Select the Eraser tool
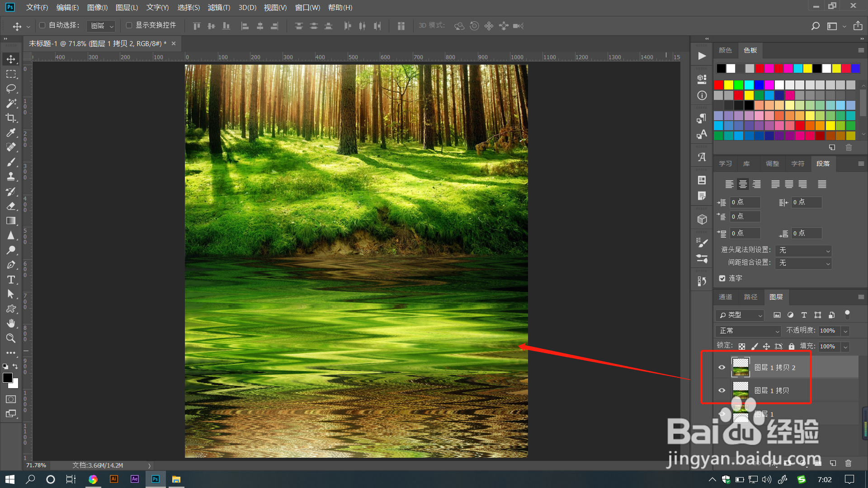Image resolution: width=868 pixels, height=488 pixels. click(11, 206)
